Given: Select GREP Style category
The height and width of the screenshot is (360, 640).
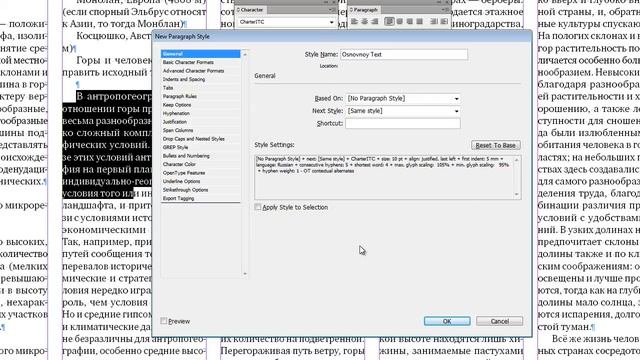Looking at the screenshot, I should point(200,147).
